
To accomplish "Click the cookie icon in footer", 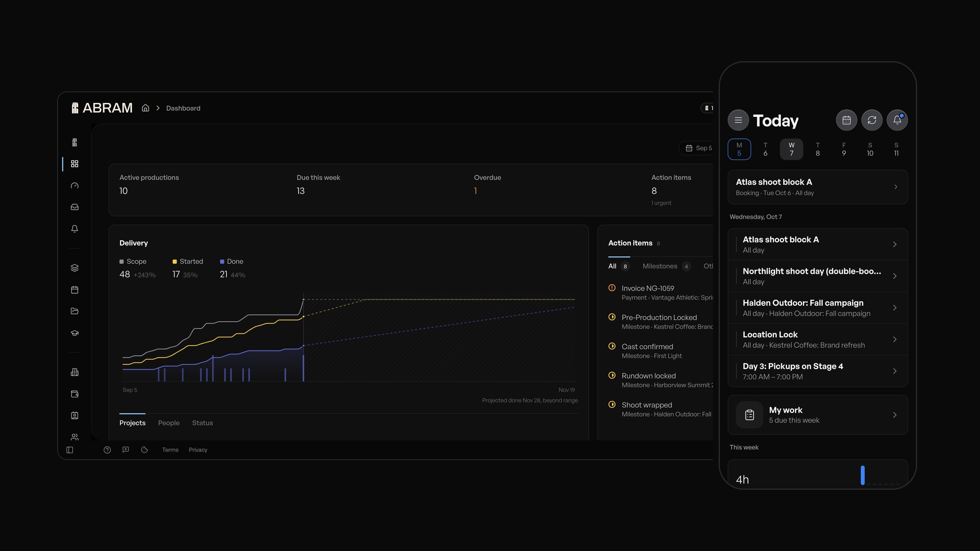I will (x=145, y=450).
